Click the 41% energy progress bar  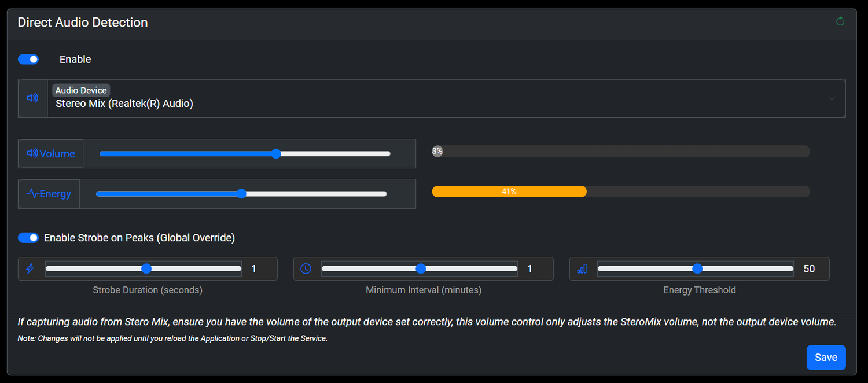(509, 191)
